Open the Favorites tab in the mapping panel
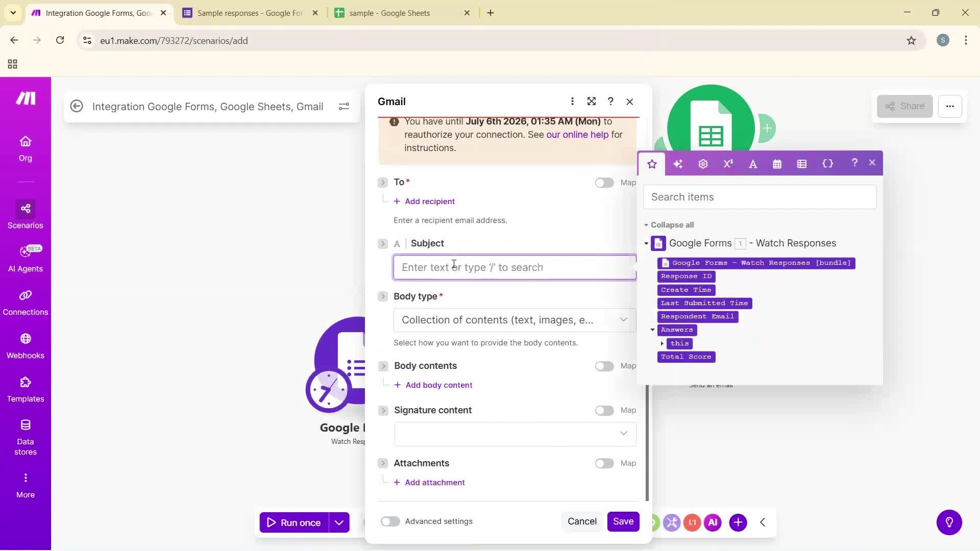The width and height of the screenshot is (980, 551). click(652, 163)
